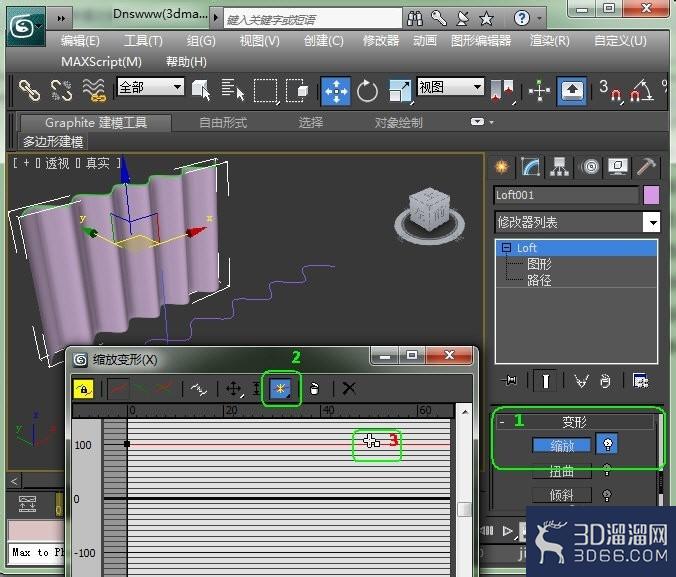
Task: Toggle Show End Result button
Action: (545, 381)
